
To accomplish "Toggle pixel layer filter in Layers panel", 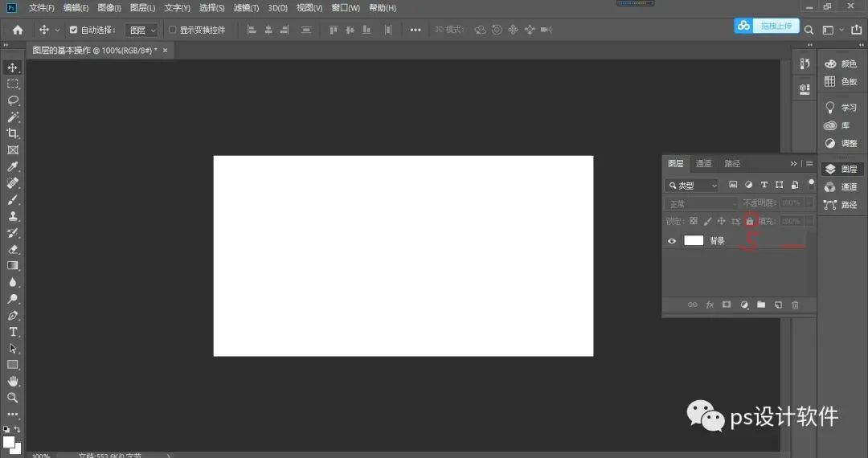I will coord(733,185).
